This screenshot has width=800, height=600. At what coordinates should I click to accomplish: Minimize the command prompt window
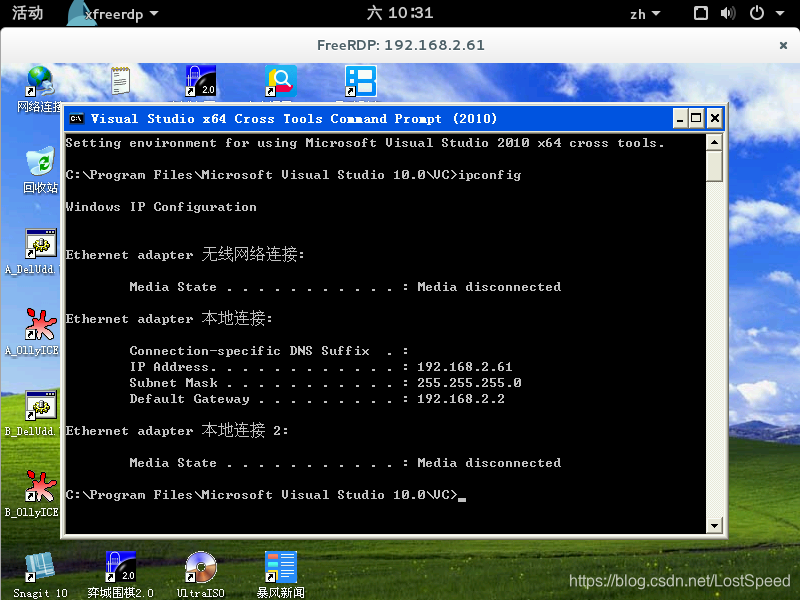coord(680,119)
